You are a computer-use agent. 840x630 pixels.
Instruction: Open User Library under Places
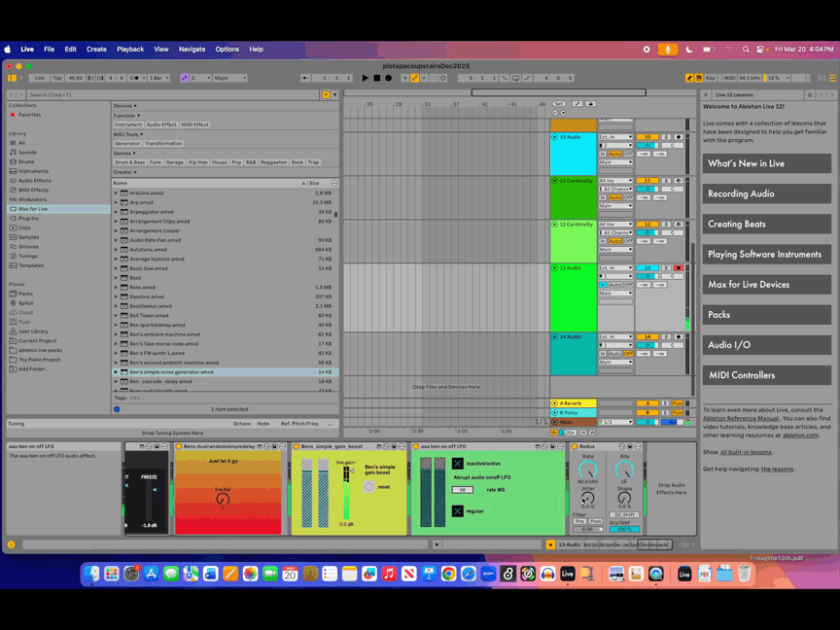pos(33,332)
